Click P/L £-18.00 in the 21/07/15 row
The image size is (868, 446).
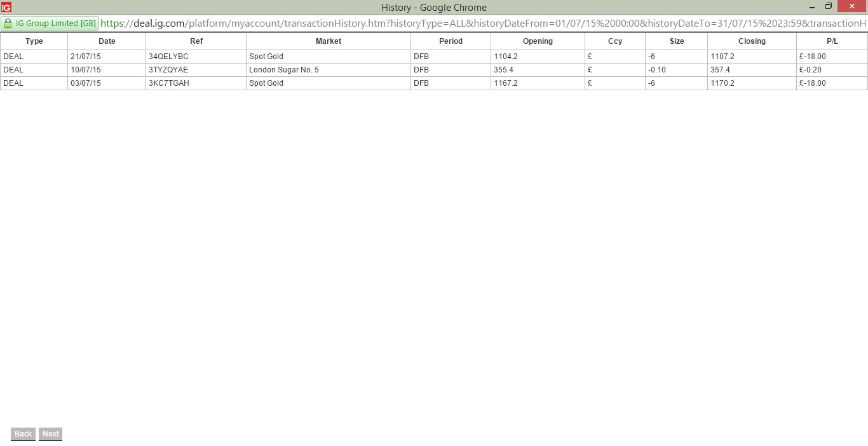[813, 57]
